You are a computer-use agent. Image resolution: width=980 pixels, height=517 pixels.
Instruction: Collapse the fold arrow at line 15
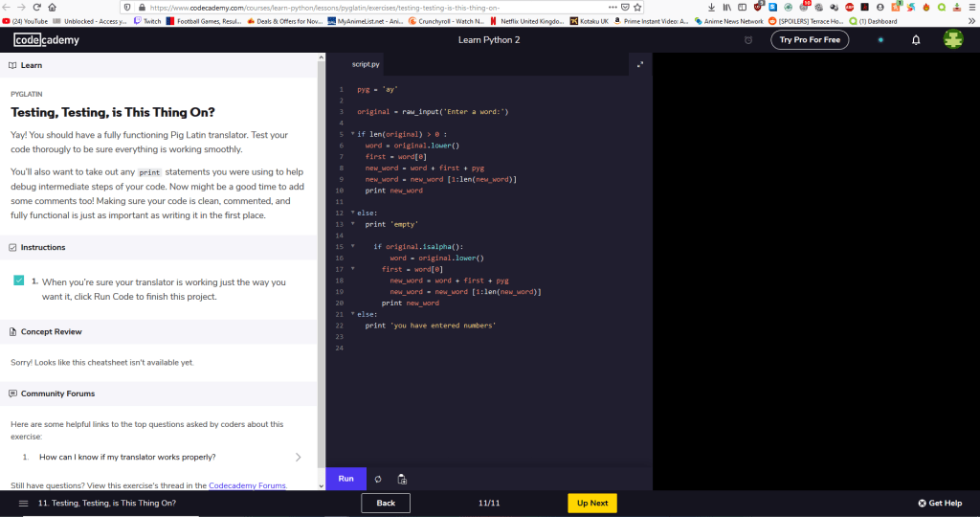pyautogui.click(x=352, y=246)
